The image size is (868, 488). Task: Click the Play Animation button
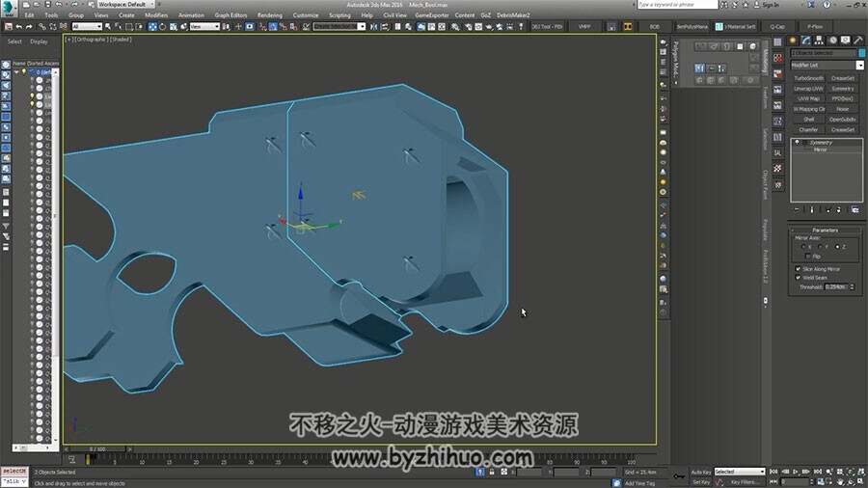pos(796,472)
